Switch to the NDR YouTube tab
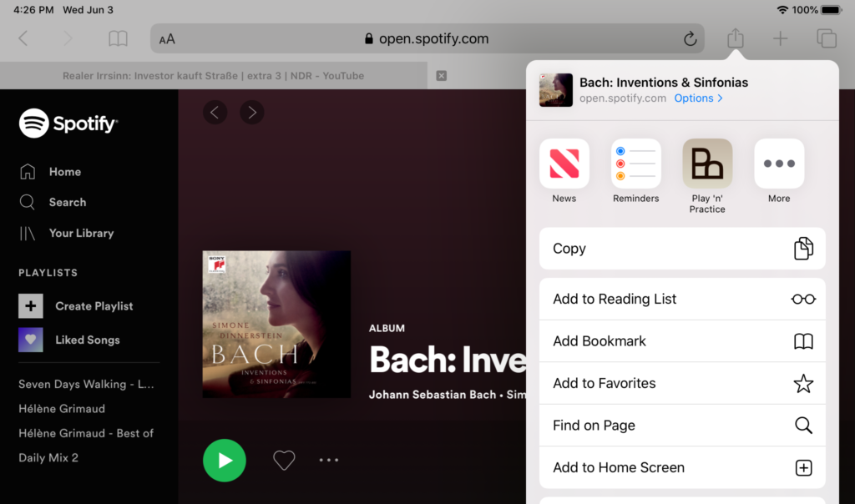 click(213, 76)
